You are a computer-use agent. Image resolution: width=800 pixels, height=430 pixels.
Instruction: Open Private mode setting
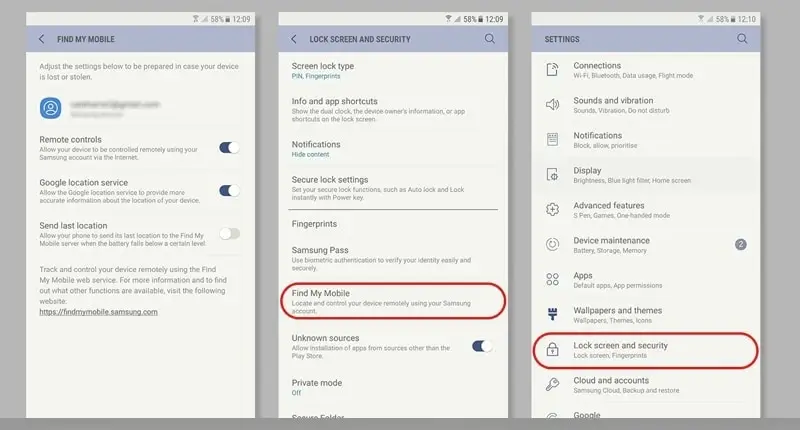coord(393,387)
